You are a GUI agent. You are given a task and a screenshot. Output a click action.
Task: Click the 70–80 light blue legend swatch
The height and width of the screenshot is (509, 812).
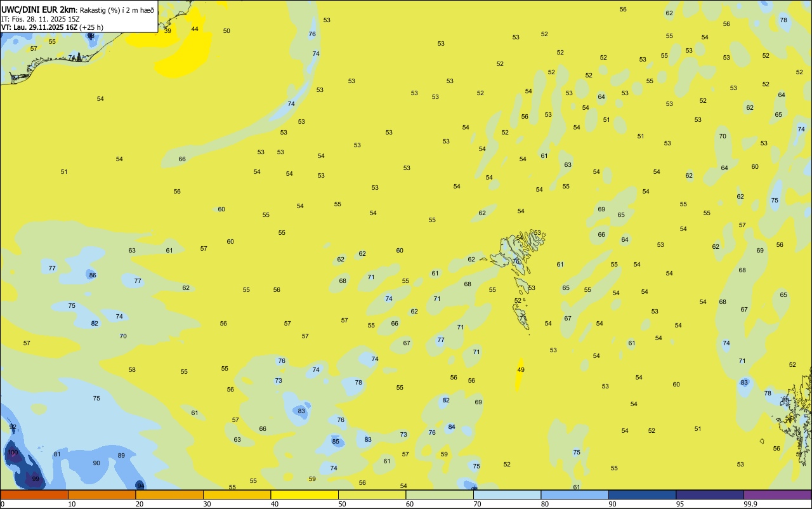(507, 494)
